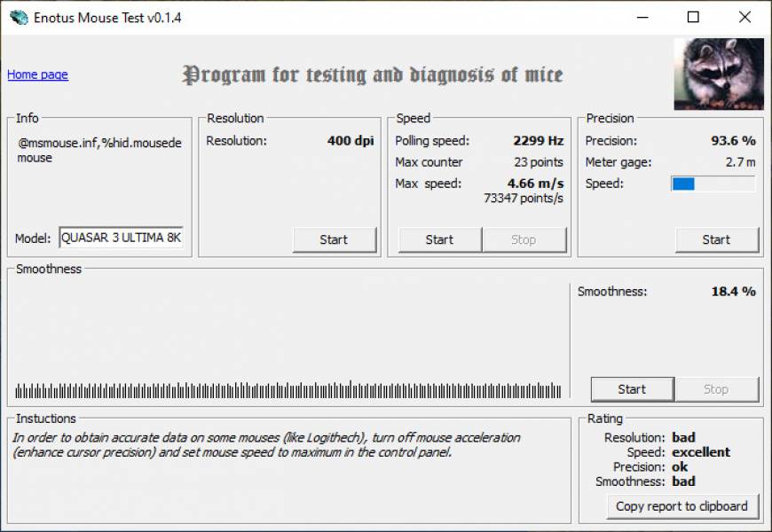Image resolution: width=772 pixels, height=532 pixels.
Task: Click the Program for testing heading
Action: click(x=373, y=74)
